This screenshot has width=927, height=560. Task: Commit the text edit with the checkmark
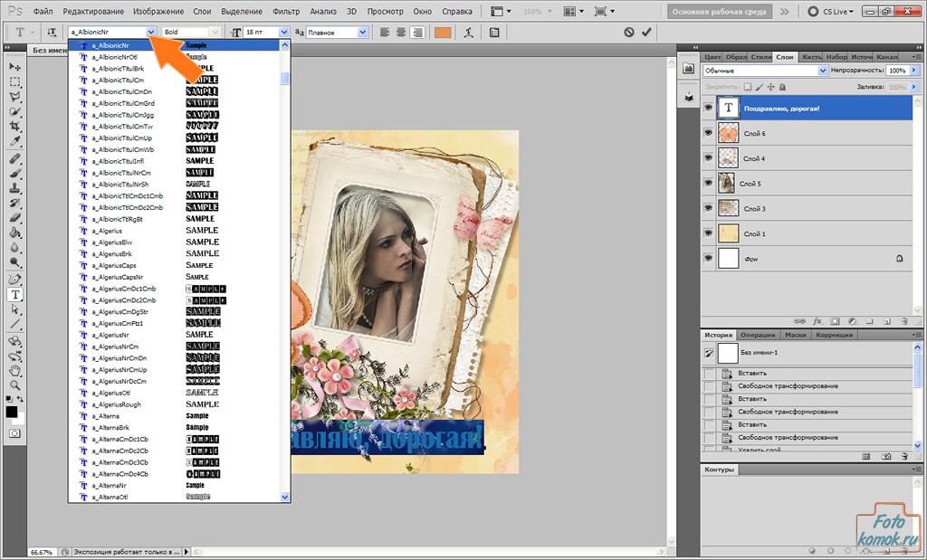pyautogui.click(x=646, y=32)
